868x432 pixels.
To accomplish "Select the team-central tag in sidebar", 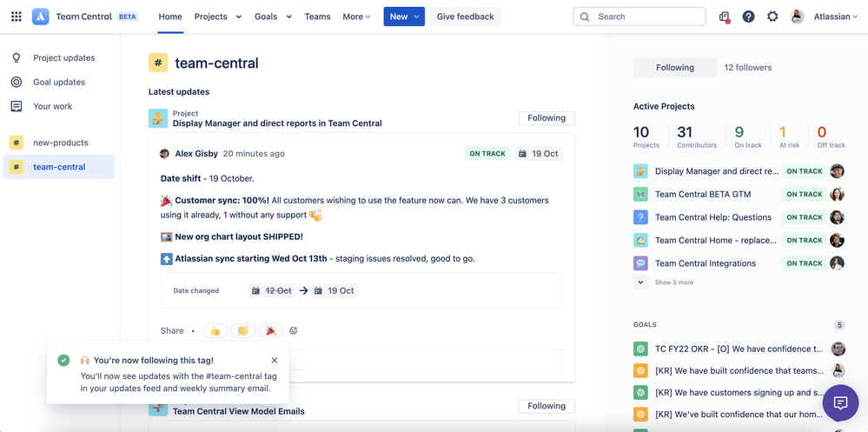I will click(x=59, y=167).
